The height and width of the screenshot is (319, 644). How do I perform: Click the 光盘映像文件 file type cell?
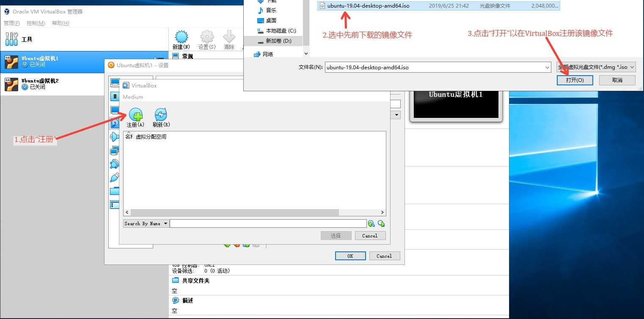click(x=495, y=6)
